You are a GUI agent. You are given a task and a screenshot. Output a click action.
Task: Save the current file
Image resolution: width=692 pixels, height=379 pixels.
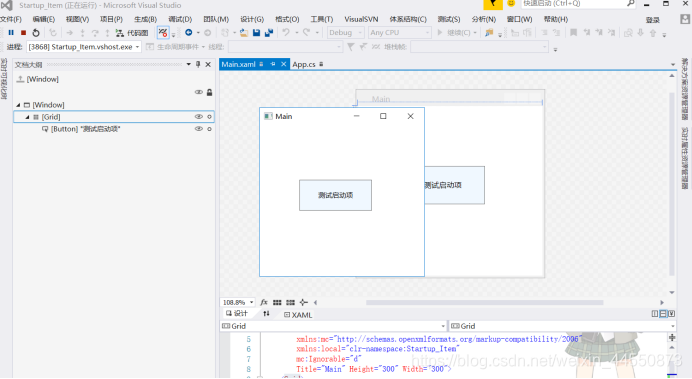[256, 33]
